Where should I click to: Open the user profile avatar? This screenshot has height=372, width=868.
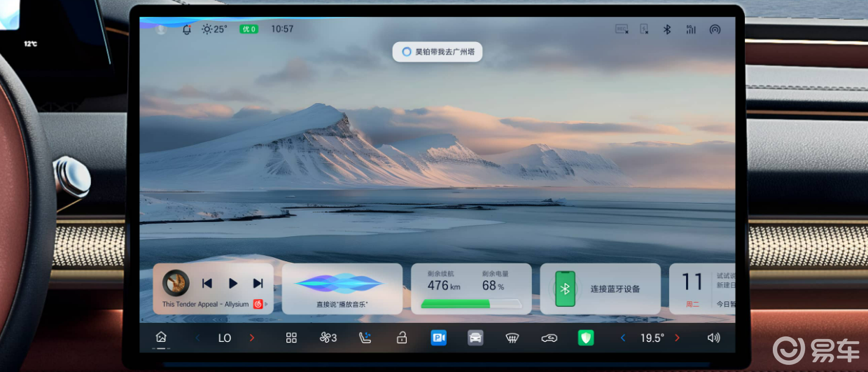[161, 29]
